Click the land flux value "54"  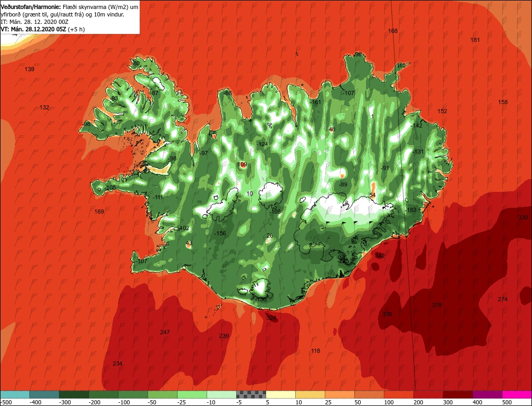tap(373, 195)
